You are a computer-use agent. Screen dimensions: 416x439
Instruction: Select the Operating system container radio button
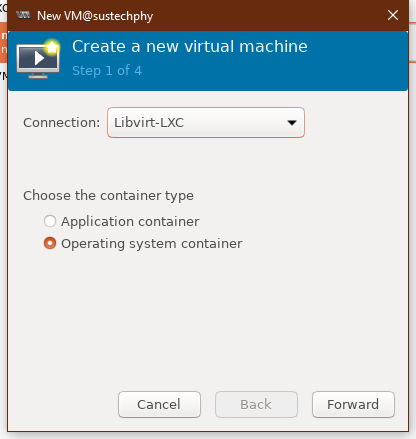(x=50, y=243)
